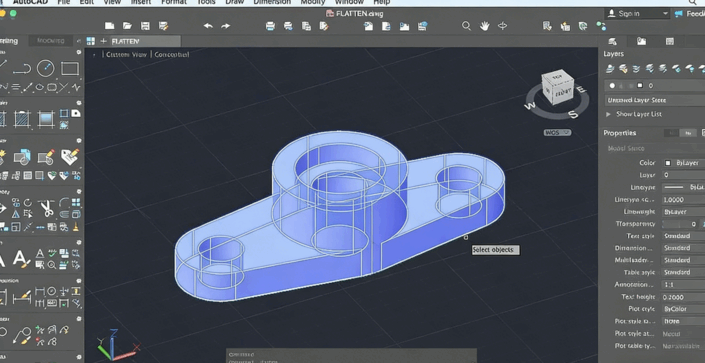Click the E compass direction on ViewCube

[580, 89]
